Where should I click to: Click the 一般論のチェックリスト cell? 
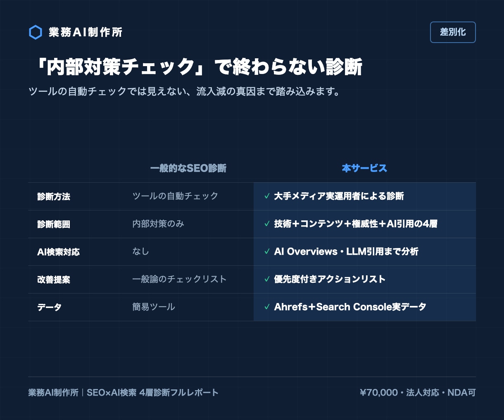pos(179,279)
